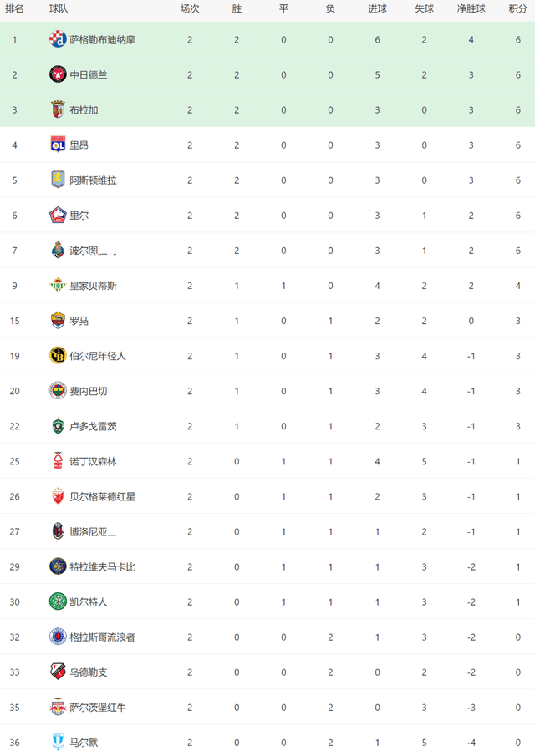535x756 pixels.
Task: Click the Dinamo Zagreb (萨格勒布迪纳摩) team logo
Action: pos(58,39)
